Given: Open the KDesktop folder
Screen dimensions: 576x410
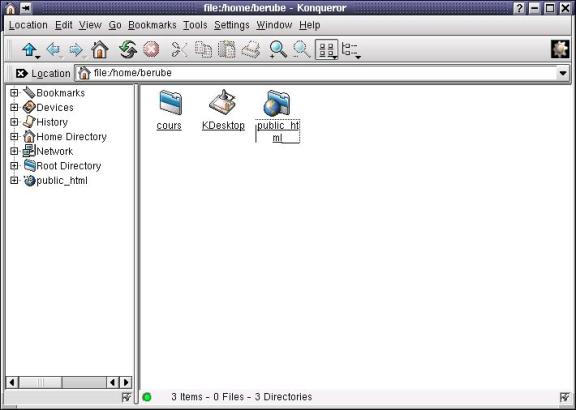Looking at the screenshot, I should 223,110.
